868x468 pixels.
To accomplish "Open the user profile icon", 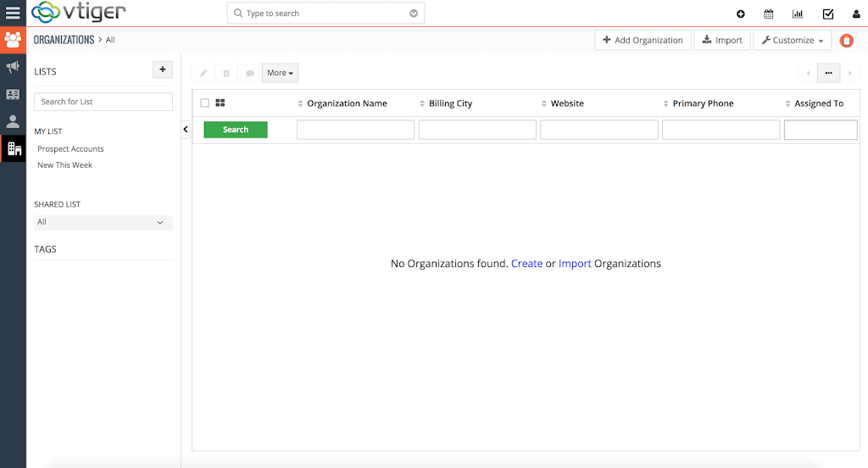I will (x=855, y=14).
